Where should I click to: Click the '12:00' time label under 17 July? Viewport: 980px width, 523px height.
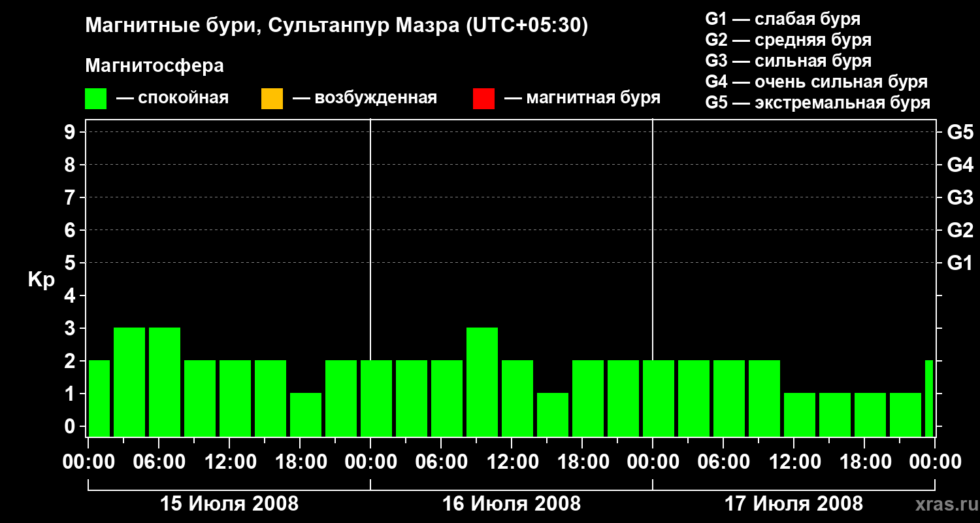[794, 462]
